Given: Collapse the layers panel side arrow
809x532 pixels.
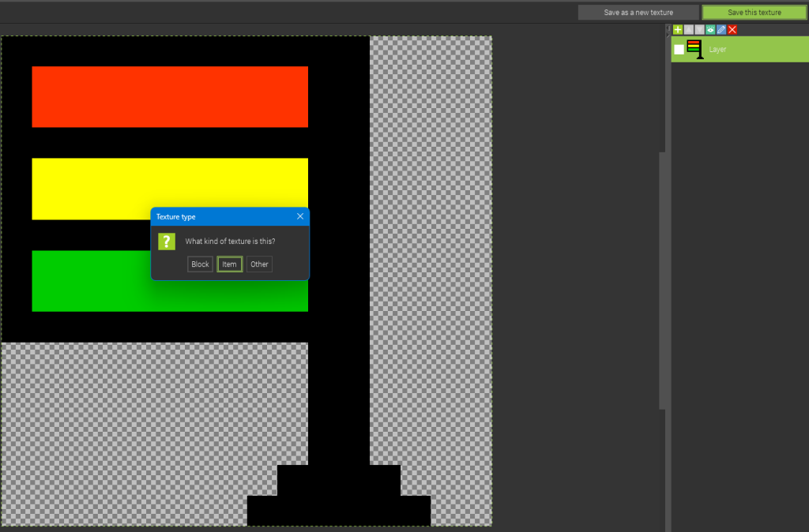Looking at the screenshot, I should tap(668, 30).
